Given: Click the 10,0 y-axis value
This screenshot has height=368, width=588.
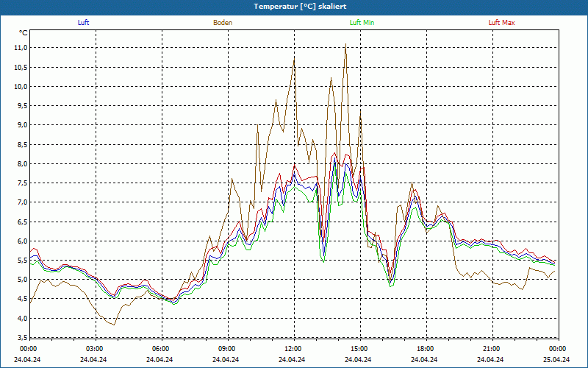Looking at the screenshot, I should point(21,86).
